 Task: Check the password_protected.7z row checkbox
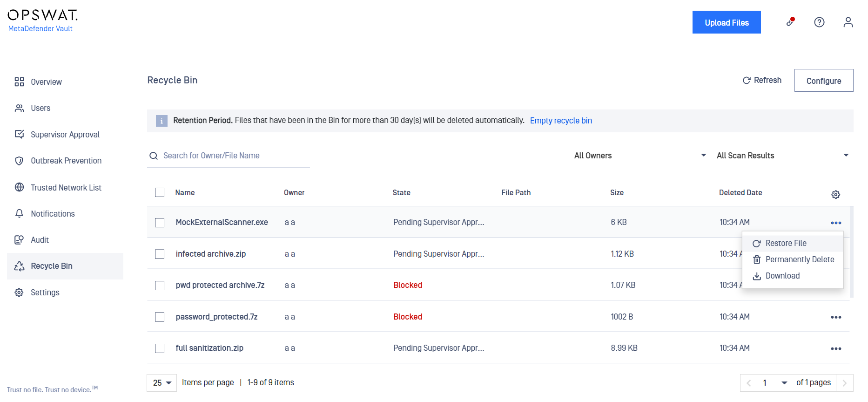[x=160, y=317]
